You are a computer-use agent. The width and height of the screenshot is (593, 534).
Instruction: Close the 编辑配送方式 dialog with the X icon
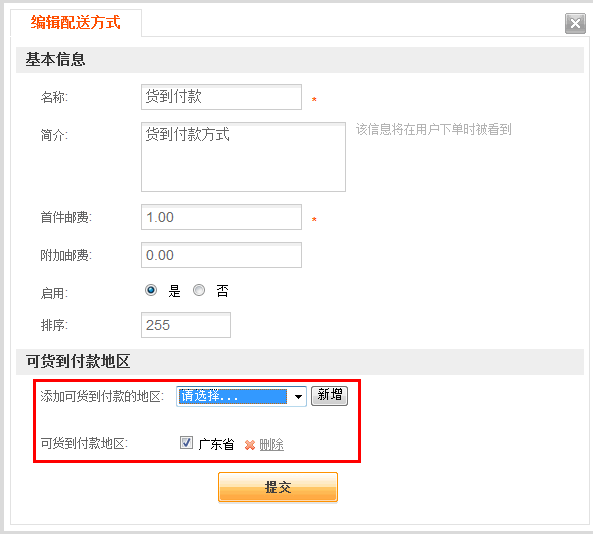575,23
